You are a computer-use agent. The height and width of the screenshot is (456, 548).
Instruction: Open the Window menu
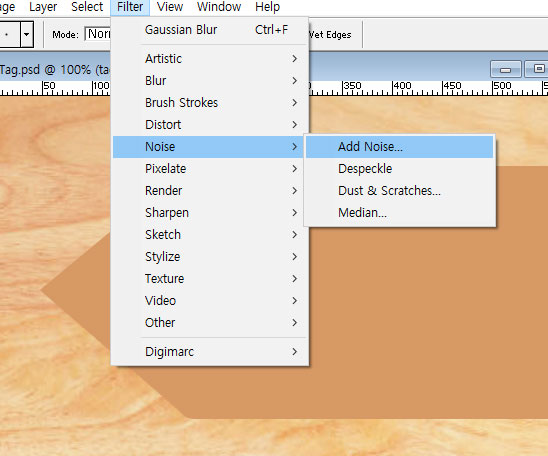point(219,7)
